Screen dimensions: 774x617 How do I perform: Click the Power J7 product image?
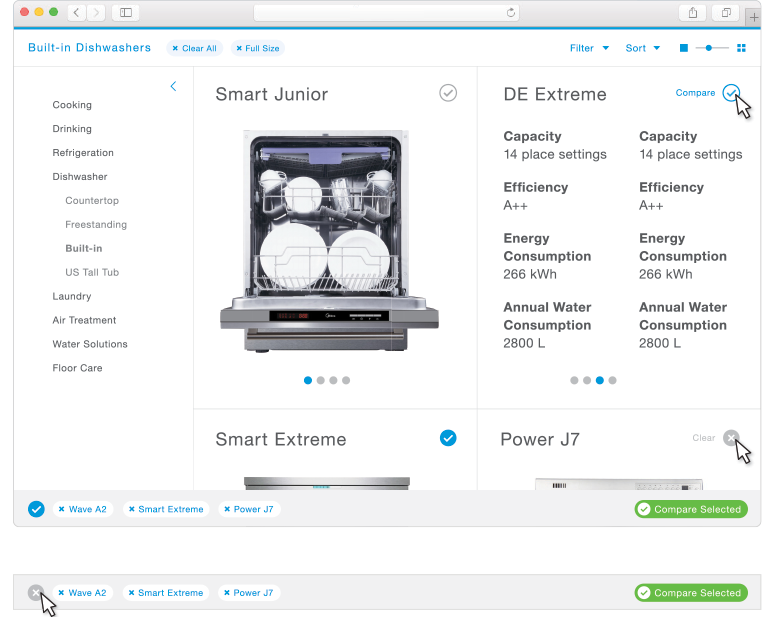[x=619, y=484]
